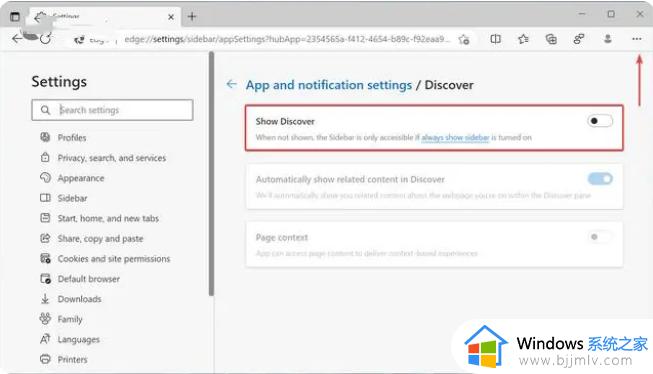Click the Default browser icon in the settings list
Viewport: 653px width, 374px height.
pos(45,279)
